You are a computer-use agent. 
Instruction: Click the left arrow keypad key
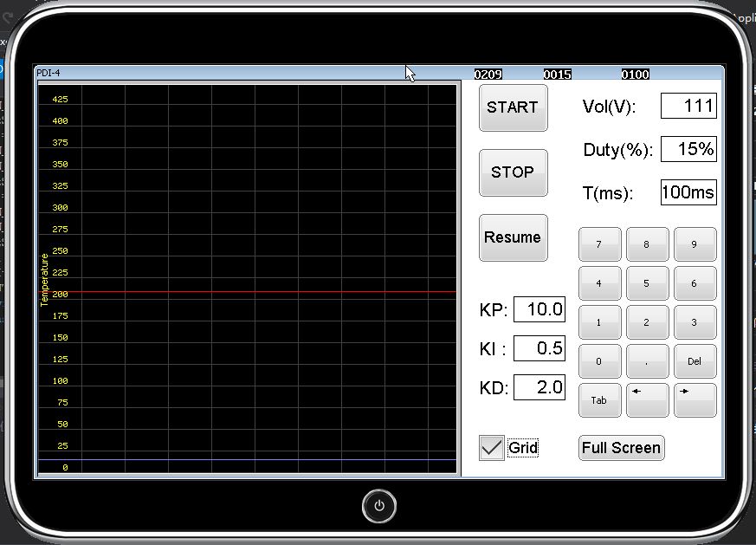(647, 400)
